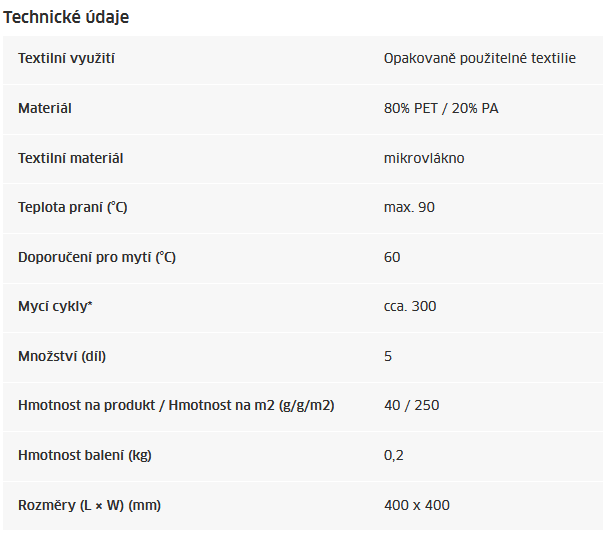Click the "Hmotnost balení (kg)" label
Image resolution: width=607 pixels, height=538 pixels.
[x=85, y=455]
